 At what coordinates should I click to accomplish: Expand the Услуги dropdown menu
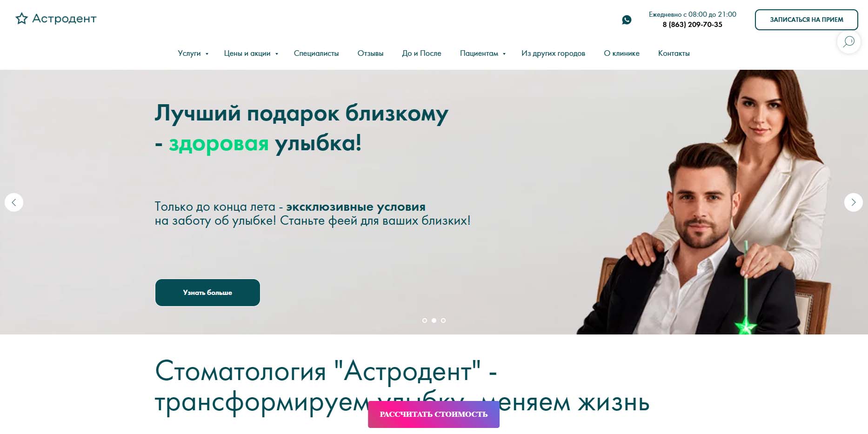193,53
